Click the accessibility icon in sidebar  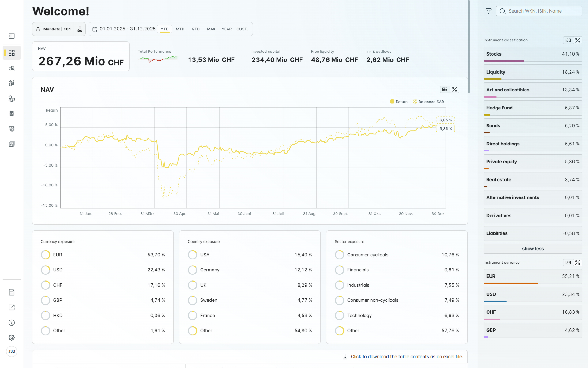pyautogui.click(x=12, y=323)
